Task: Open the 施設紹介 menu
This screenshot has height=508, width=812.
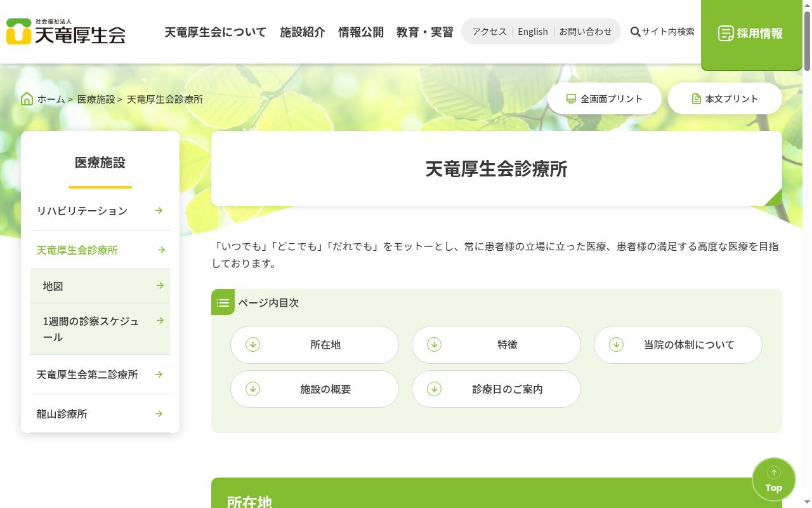Action: (303, 32)
